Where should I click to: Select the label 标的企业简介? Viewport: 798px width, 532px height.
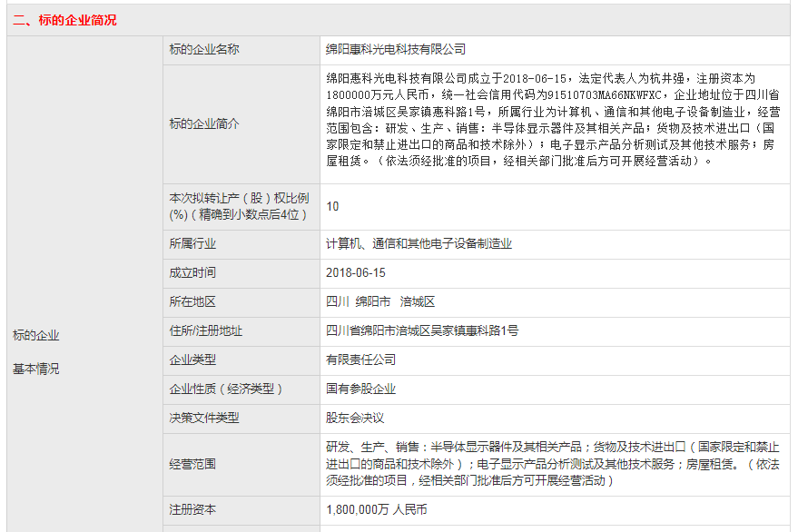[204, 123]
